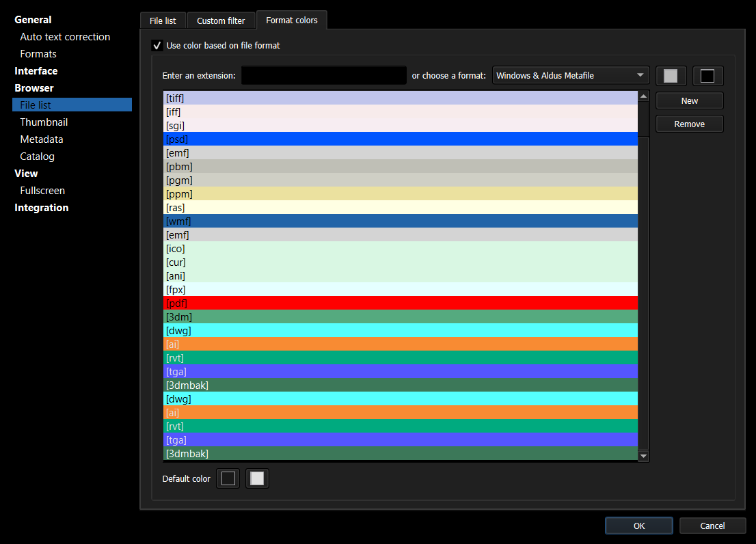Toggle 'Use color based on file format'
The width and height of the screenshot is (756, 544).
(x=157, y=46)
